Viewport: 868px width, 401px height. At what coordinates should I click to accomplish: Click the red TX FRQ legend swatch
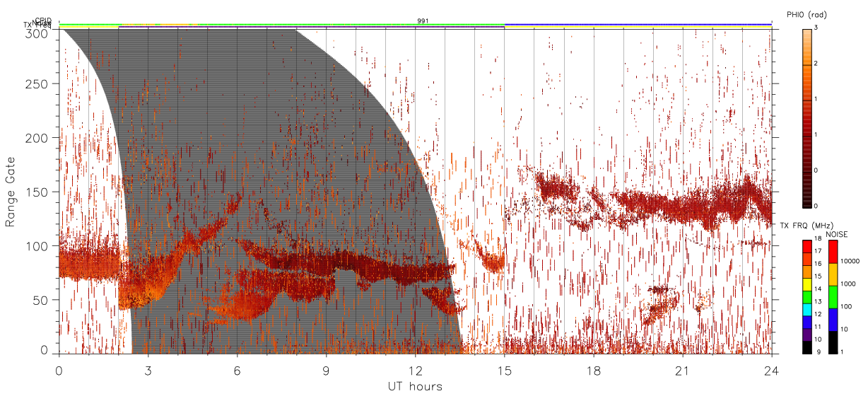coord(807,245)
